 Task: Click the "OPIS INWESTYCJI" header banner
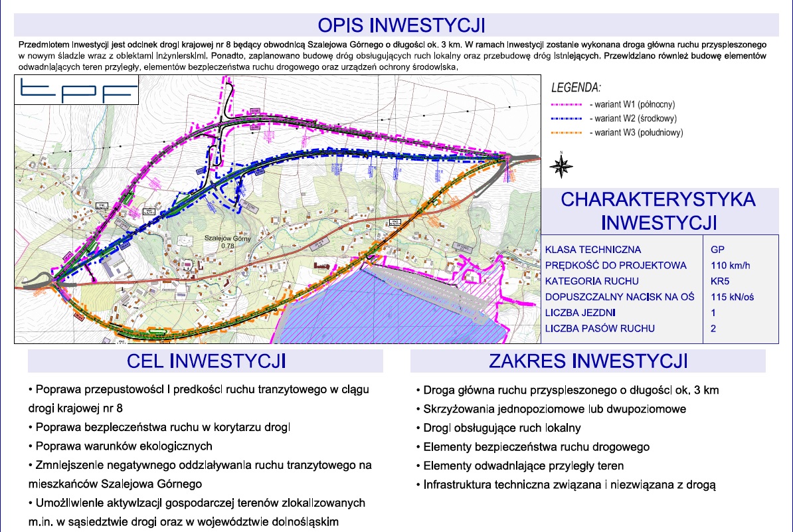401,25
